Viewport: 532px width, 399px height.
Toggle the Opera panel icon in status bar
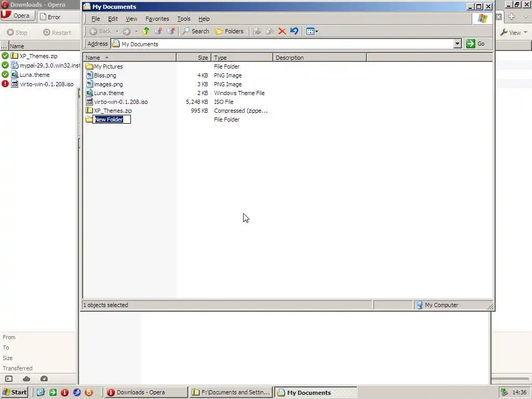(9, 379)
